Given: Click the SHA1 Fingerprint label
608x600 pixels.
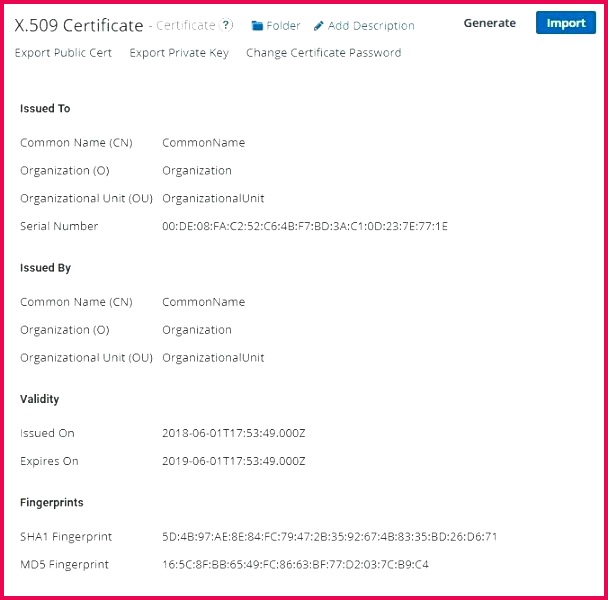Looking at the screenshot, I should (x=66, y=537).
